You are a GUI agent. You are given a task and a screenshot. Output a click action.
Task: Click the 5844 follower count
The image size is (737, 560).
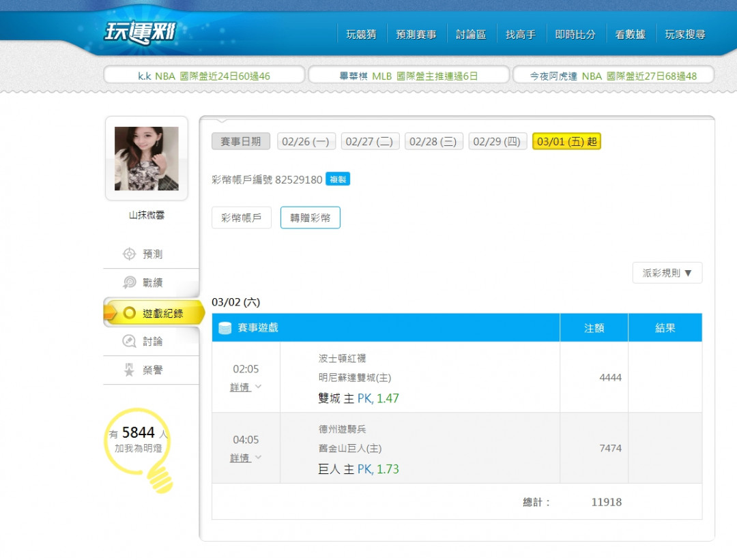[x=138, y=432]
